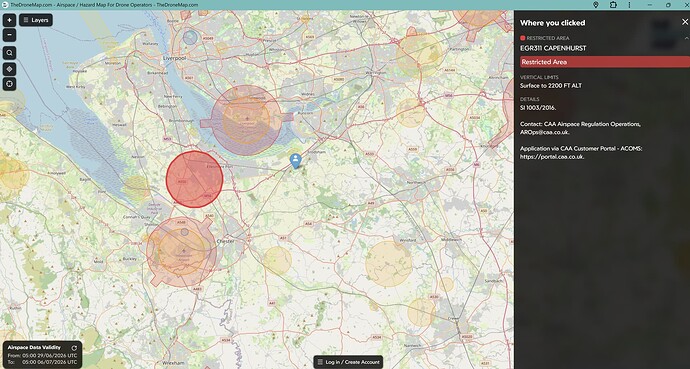Open the Layers menu

[x=36, y=20]
